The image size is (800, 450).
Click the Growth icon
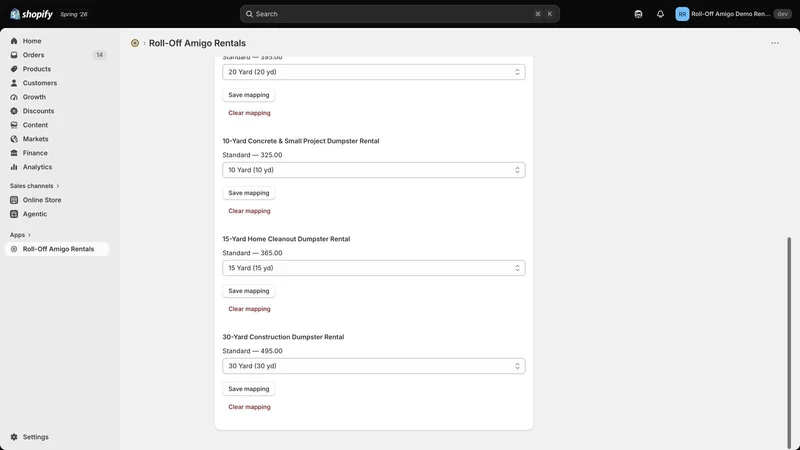[14, 97]
